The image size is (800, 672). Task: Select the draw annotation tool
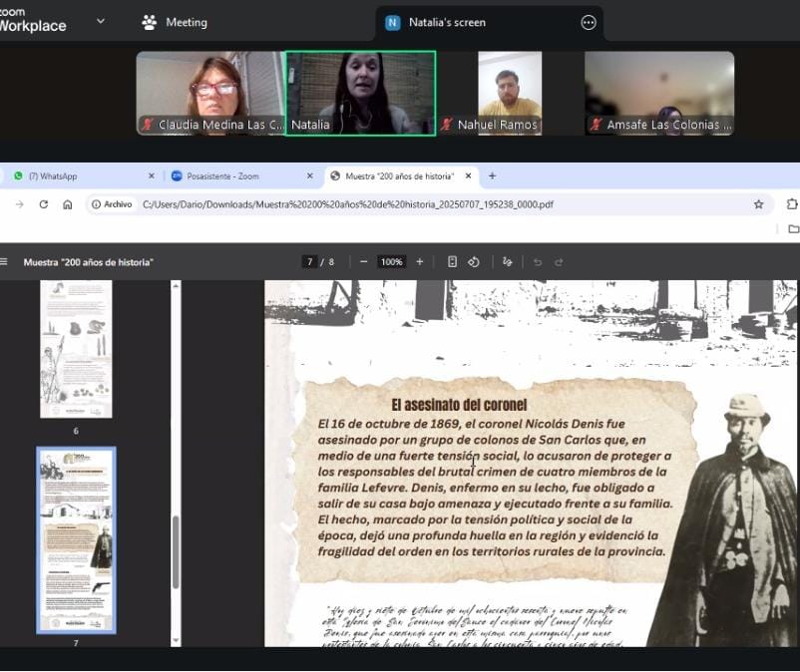(x=508, y=262)
